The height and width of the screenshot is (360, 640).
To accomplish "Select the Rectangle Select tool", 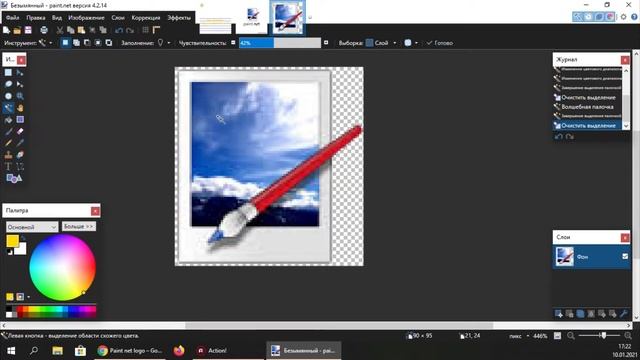I will tap(8, 73).
